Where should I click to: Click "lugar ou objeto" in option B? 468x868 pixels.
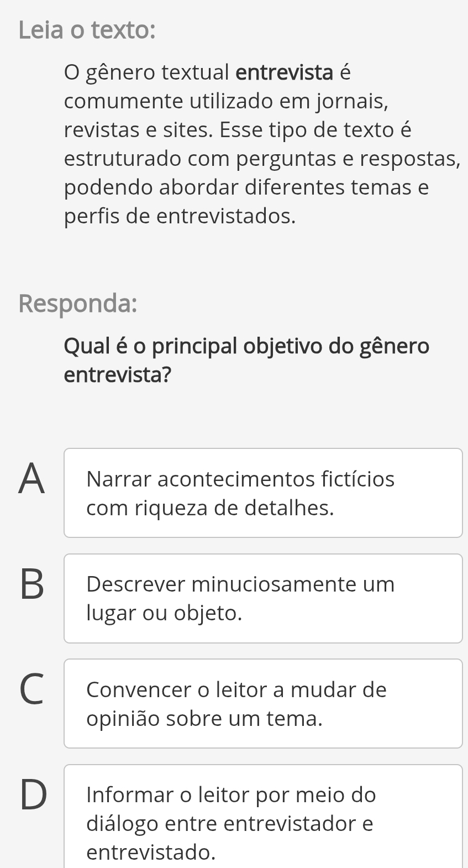(x=164, y=613)
